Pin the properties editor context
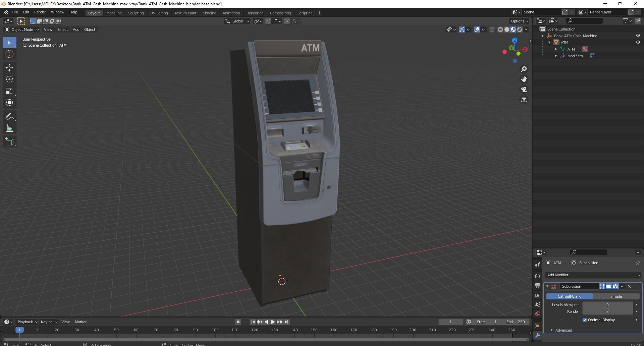 pyautogui.click(x=638, y=263)
